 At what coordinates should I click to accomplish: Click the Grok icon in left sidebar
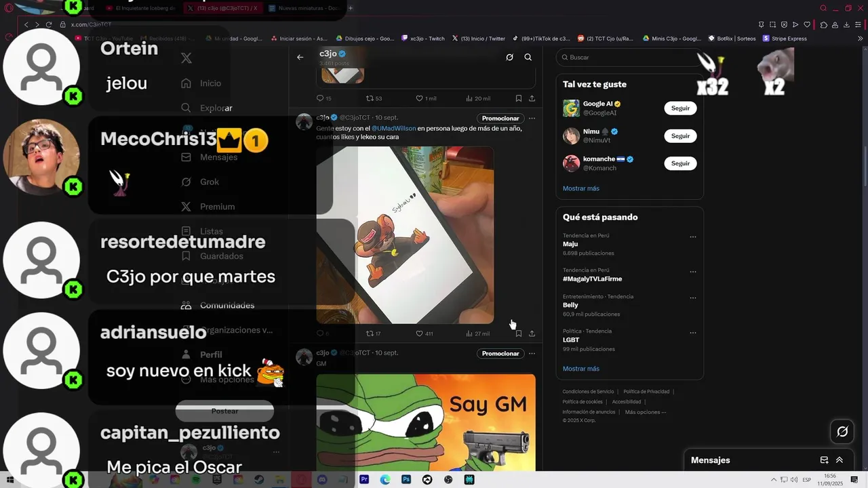click(186, 182)
